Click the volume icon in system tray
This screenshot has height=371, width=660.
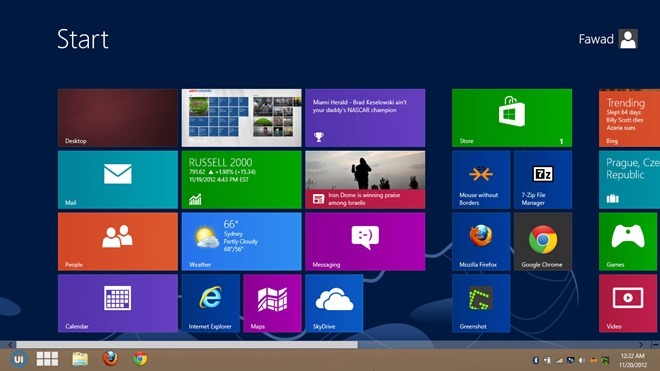[x=582, y=360]
